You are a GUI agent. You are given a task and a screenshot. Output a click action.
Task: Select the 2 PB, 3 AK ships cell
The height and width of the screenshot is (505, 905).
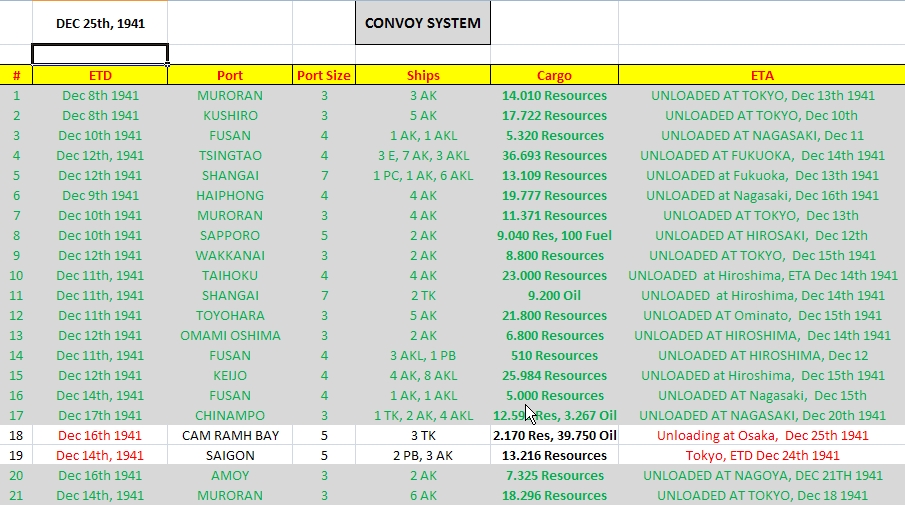[x=423, y=455]
